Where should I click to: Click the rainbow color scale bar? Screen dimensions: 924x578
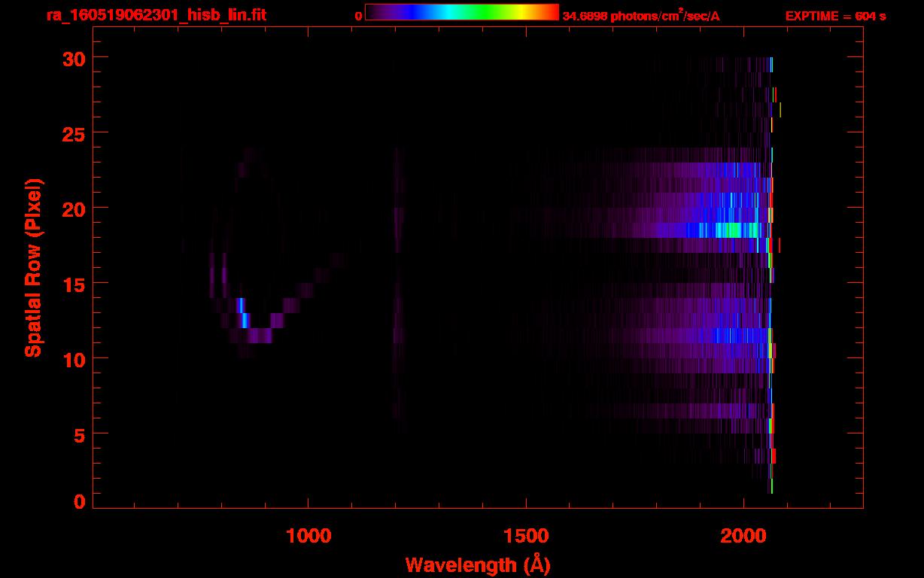click(x=462, y=12)
